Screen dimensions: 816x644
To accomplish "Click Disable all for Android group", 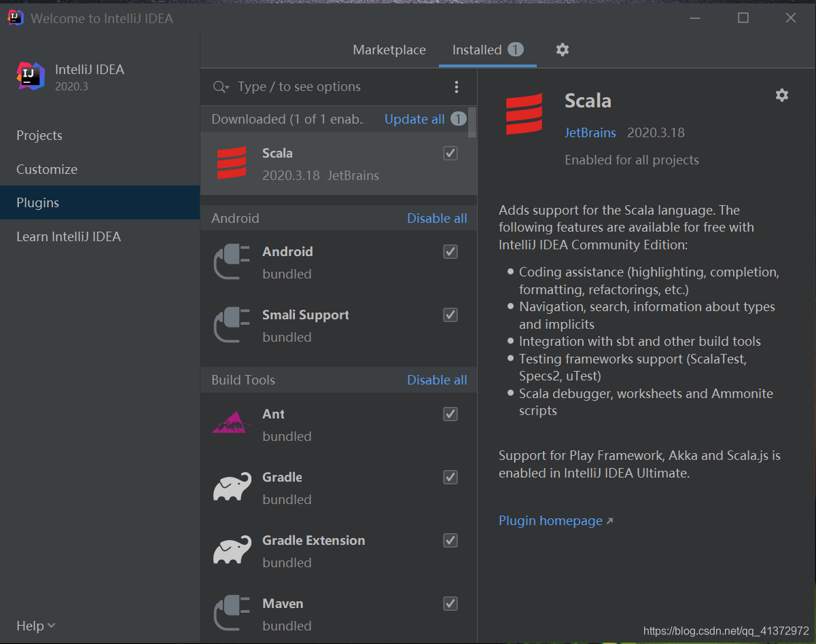I will [437, 218].
